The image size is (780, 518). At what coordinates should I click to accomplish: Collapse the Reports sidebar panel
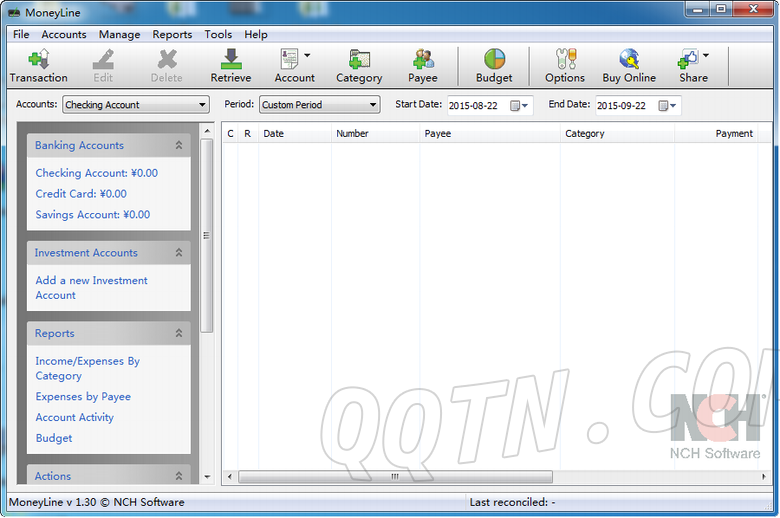click(179, 333)
